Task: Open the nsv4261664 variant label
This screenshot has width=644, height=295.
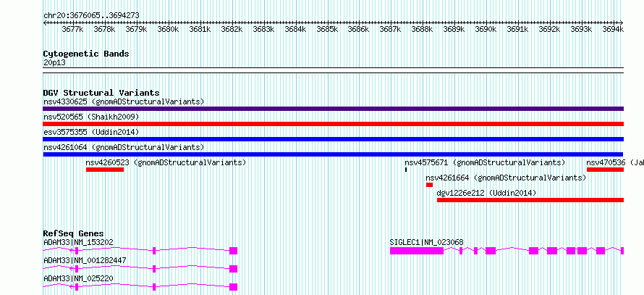Action: 506,178
